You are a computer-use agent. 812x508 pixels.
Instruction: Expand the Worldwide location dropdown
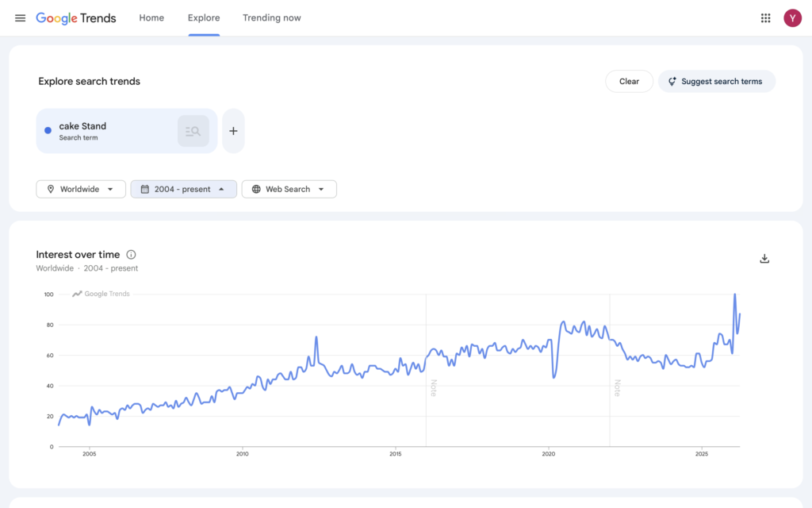81,189
